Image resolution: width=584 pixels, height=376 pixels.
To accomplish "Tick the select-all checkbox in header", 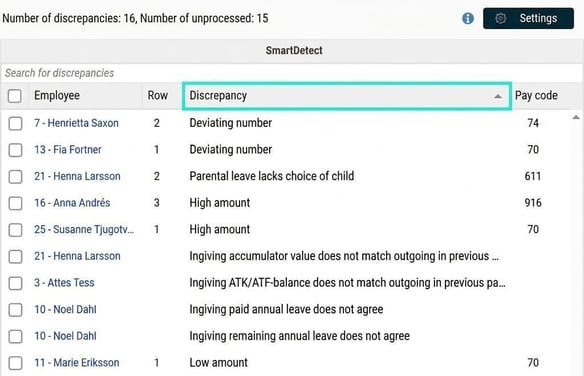I will click(15, 96).
